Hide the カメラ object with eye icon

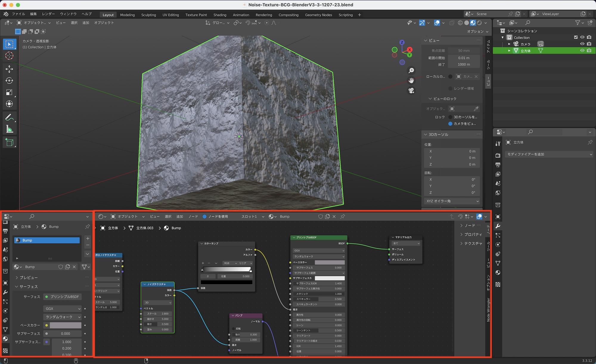(x=582, y=44)
